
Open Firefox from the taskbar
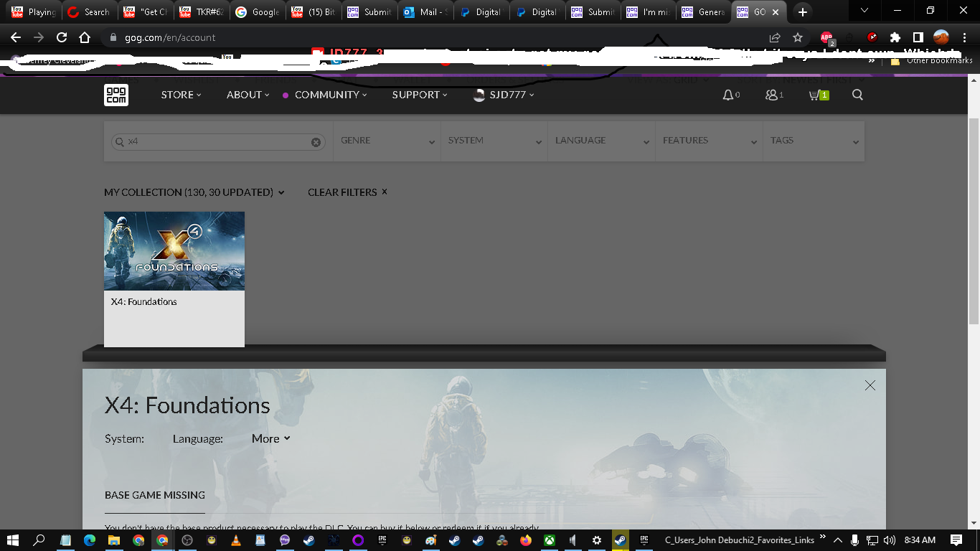526,540
